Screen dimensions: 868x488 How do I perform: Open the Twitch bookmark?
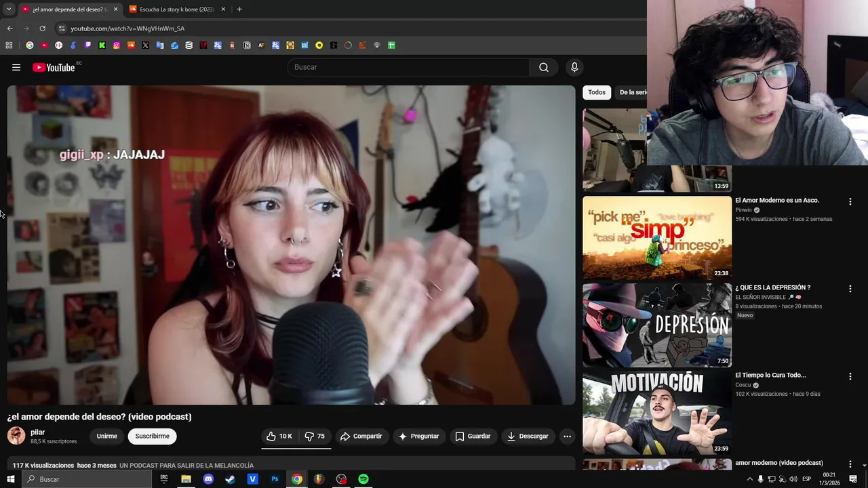click(87, 45)
